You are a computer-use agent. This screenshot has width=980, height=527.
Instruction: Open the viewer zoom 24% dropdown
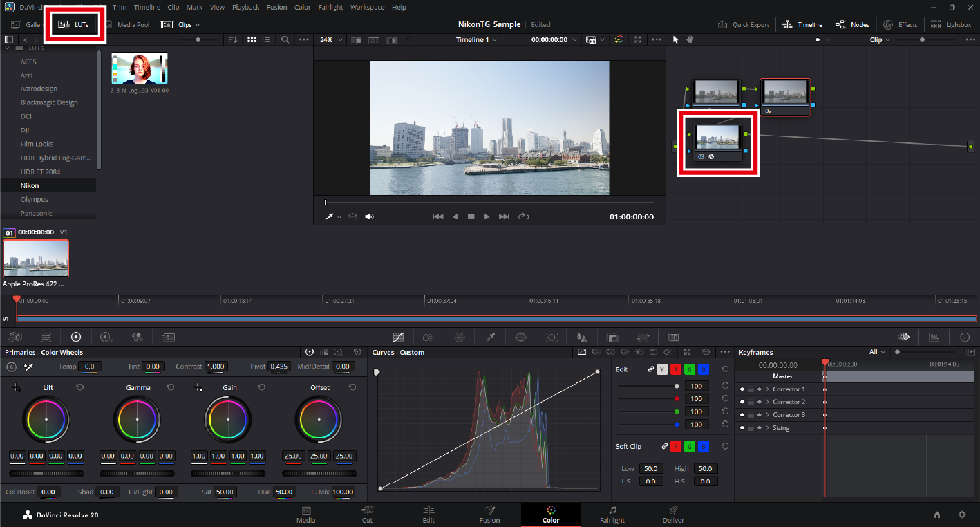(x=330, y=40)
